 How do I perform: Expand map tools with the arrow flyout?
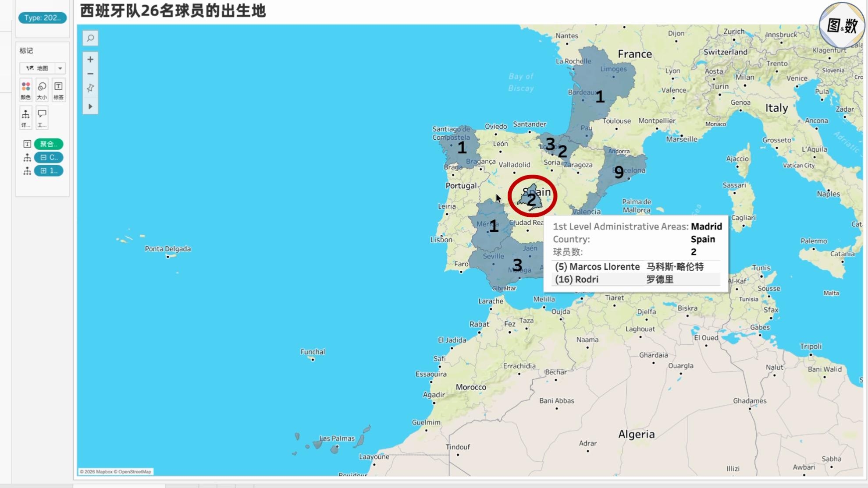pos(90,106)
